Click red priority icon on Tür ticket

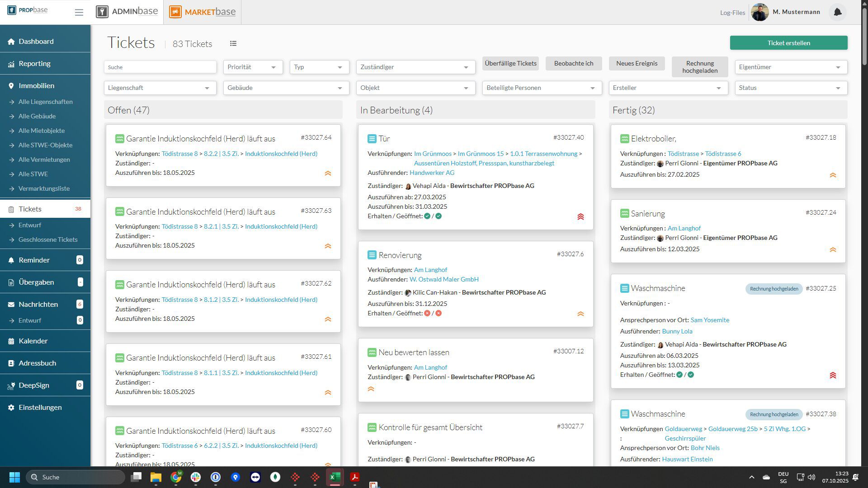point(580,217)
